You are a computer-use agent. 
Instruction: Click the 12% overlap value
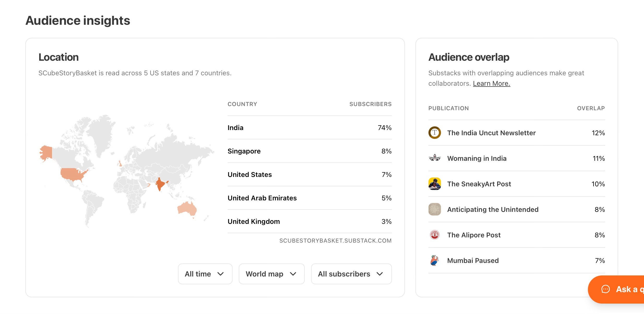tap(598, 133)
